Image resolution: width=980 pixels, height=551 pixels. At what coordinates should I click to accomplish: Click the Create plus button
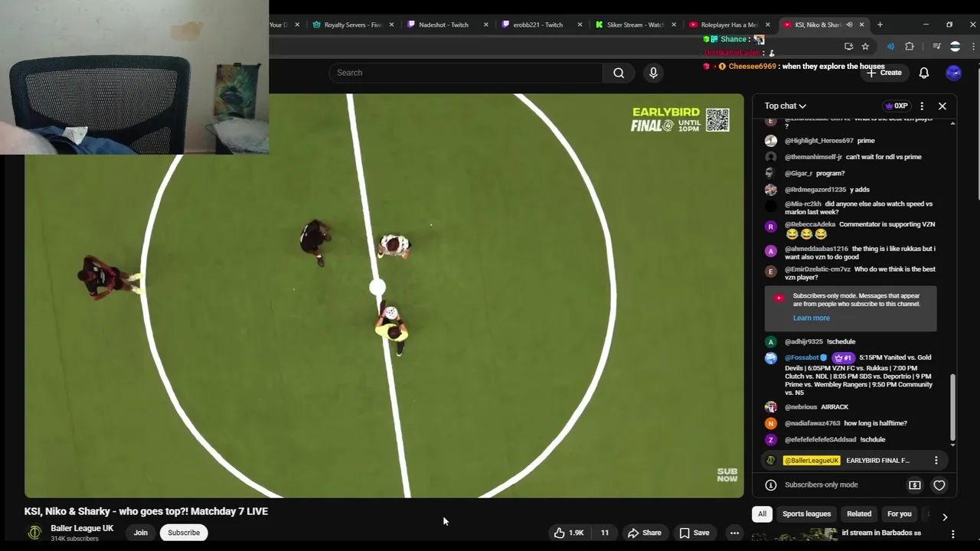(x=884, y=73)
